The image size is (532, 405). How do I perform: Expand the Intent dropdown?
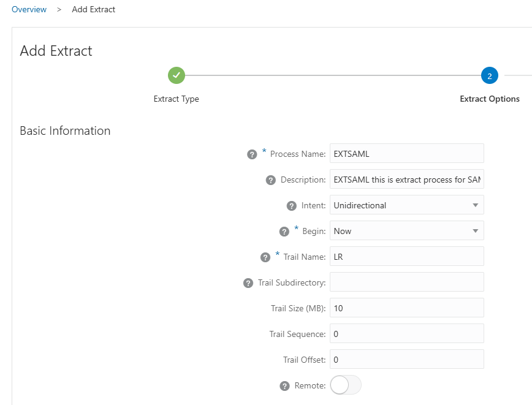point(406,205)
